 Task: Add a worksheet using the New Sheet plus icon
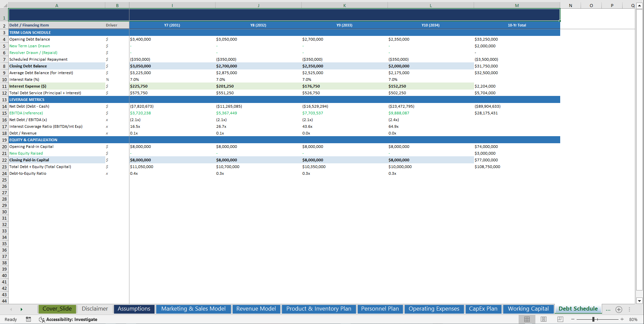pos(619,310)
